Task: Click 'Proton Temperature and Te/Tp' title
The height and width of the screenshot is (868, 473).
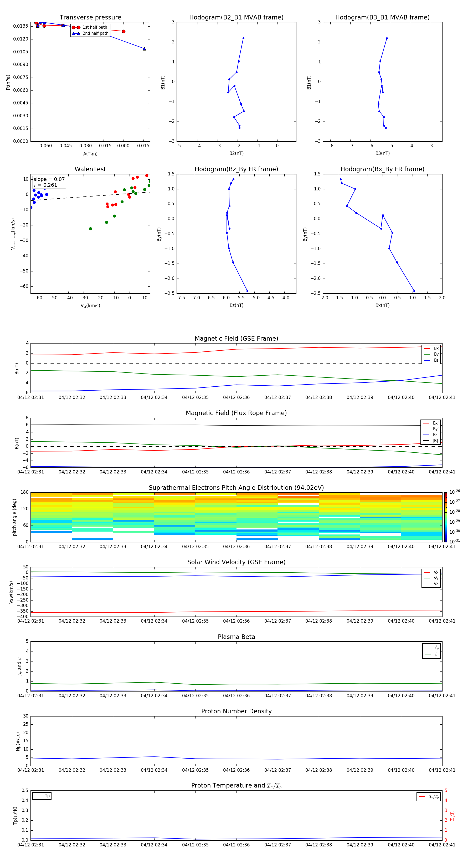Action: 236,786
